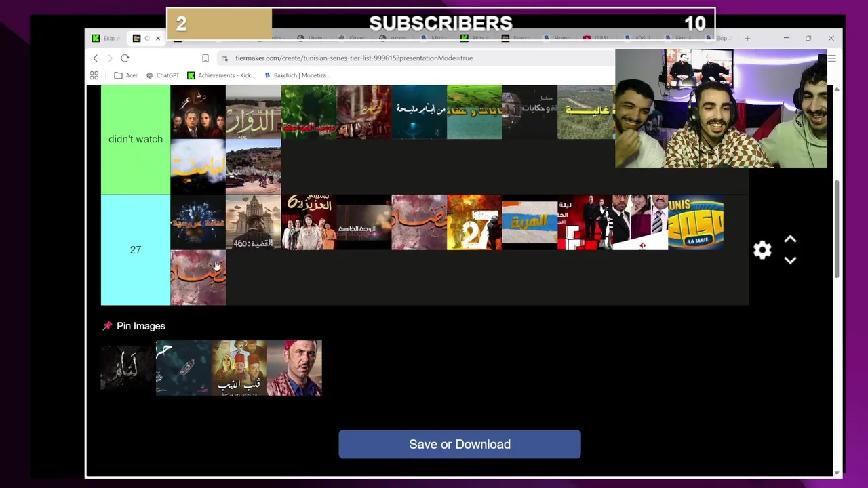Select the غالية olive grove thumbnail
This screenshot has height=488, width=868.
tap(585, 112)
